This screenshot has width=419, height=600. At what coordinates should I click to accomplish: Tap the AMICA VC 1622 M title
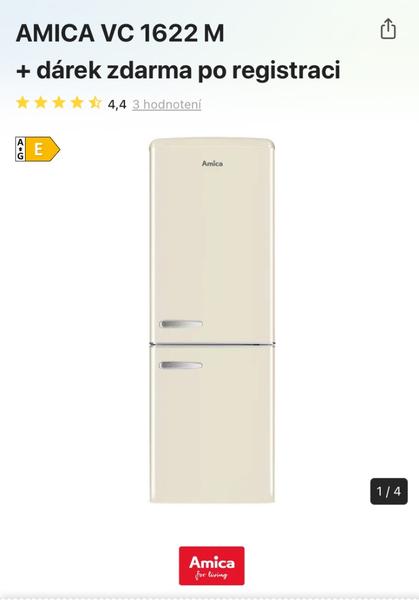(x=120, y=33)
